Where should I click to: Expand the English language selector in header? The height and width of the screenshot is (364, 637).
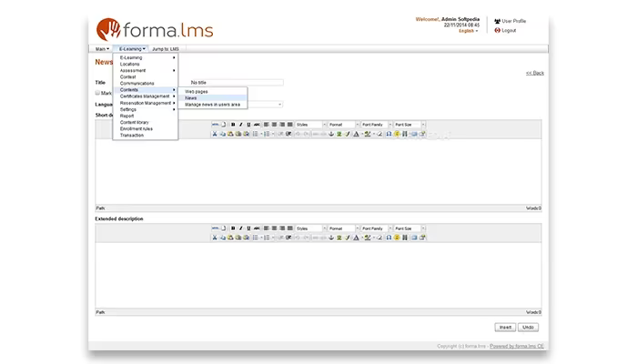(x=469, y=31)
